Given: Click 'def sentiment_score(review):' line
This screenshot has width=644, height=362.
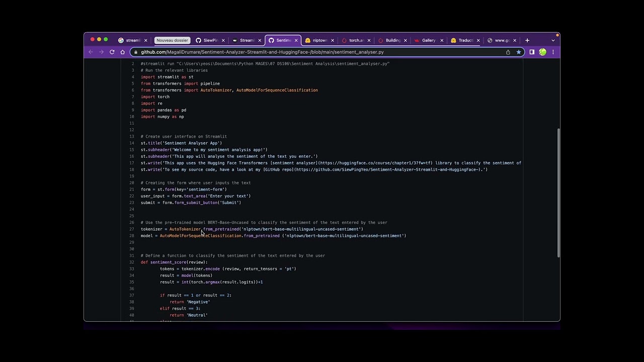Looking at the screenshot, I should tap(174, 262).
